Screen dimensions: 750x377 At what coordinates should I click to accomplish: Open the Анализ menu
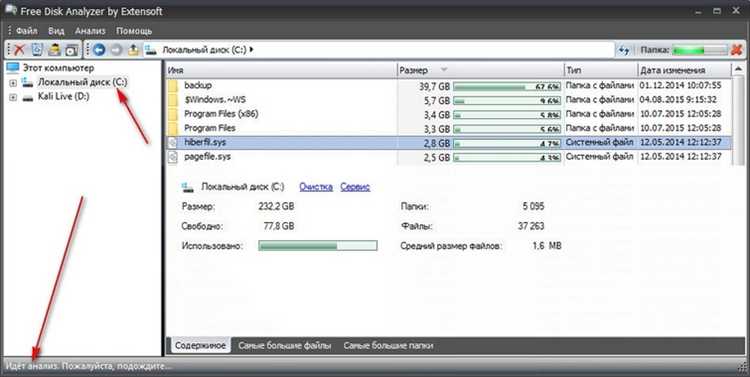(90, 31)
